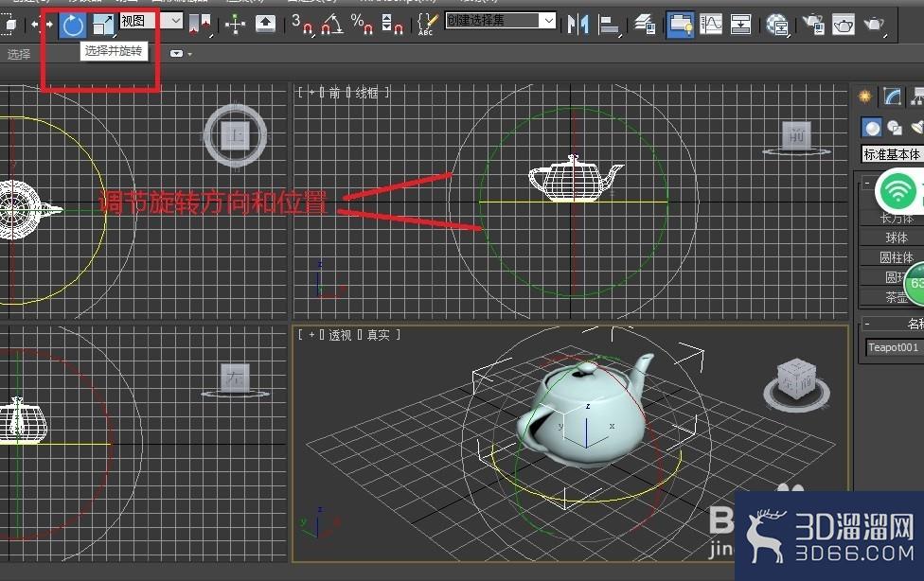Toggle the Ribbon display button
This screenshot has height=581, width=924.
coord(680,25)
